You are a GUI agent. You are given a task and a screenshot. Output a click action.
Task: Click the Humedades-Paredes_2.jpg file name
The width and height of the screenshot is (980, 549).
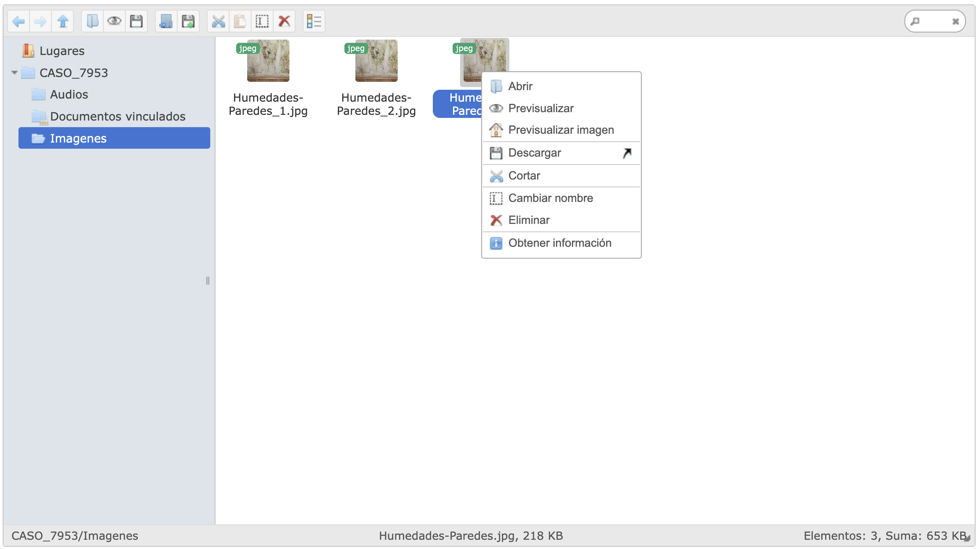point(377,104)
